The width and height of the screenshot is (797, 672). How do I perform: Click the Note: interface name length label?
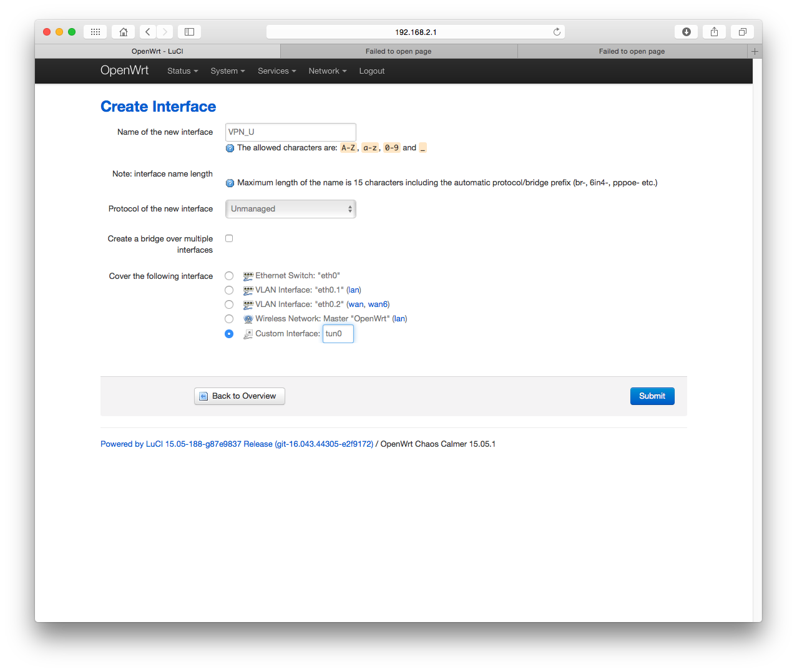tap(163, 174)
